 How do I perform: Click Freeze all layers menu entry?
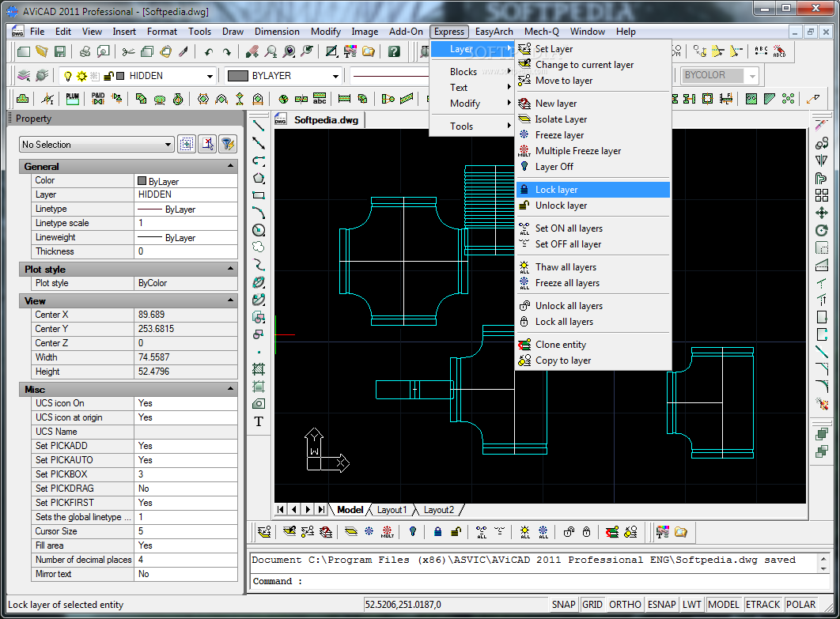(x=593, y=283)
